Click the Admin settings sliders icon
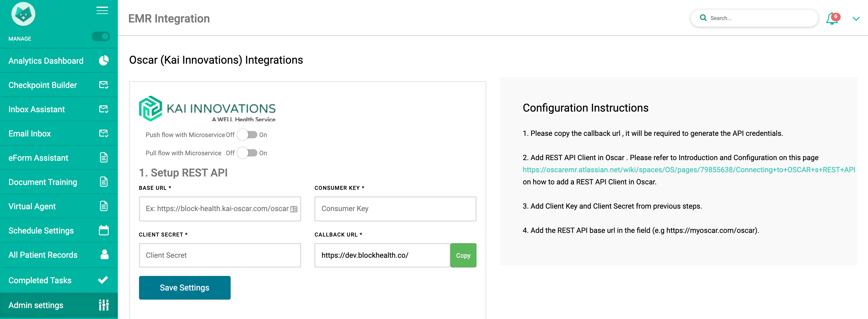Image resolution: width=868 pixels, height=319 pixels. (x=104, y=305)
